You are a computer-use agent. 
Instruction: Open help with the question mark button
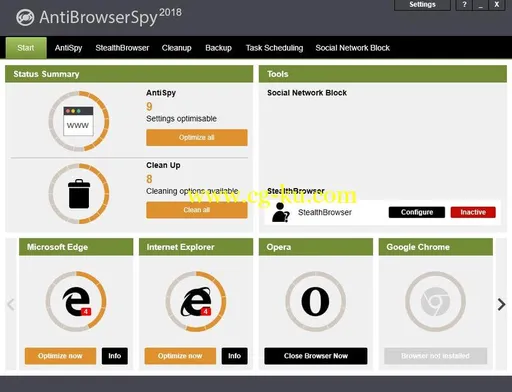click(x=464, y=5)
